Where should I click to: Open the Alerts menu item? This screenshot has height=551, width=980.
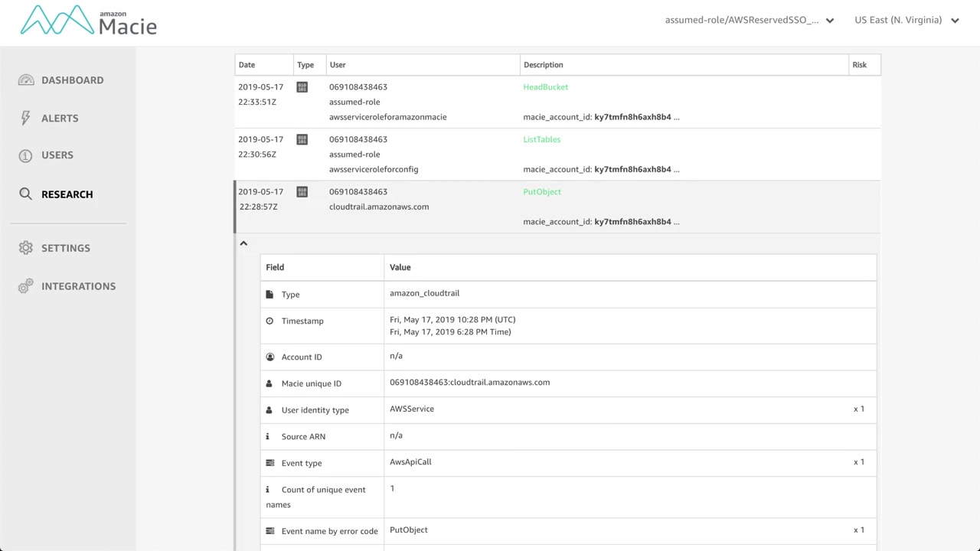click(60, 119)
